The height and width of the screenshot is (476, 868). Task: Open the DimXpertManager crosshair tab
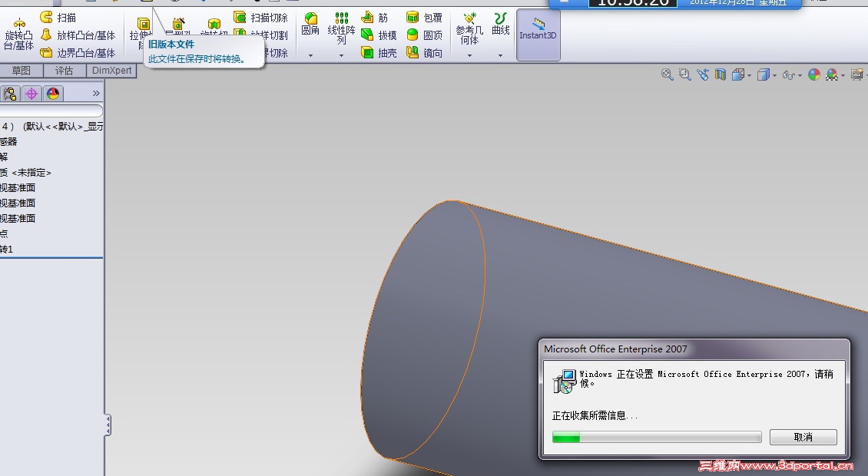coord(31,94)
